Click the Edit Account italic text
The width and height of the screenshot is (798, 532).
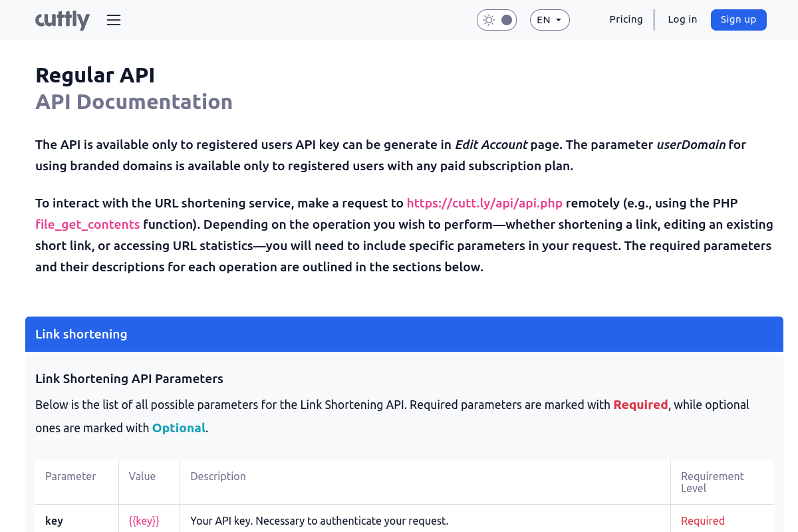[x=491, y=145]
